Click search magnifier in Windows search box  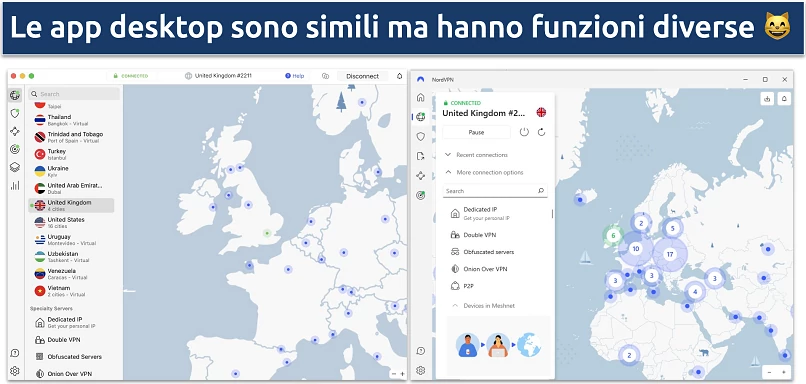pyautogui.click(x=541, y=191)
